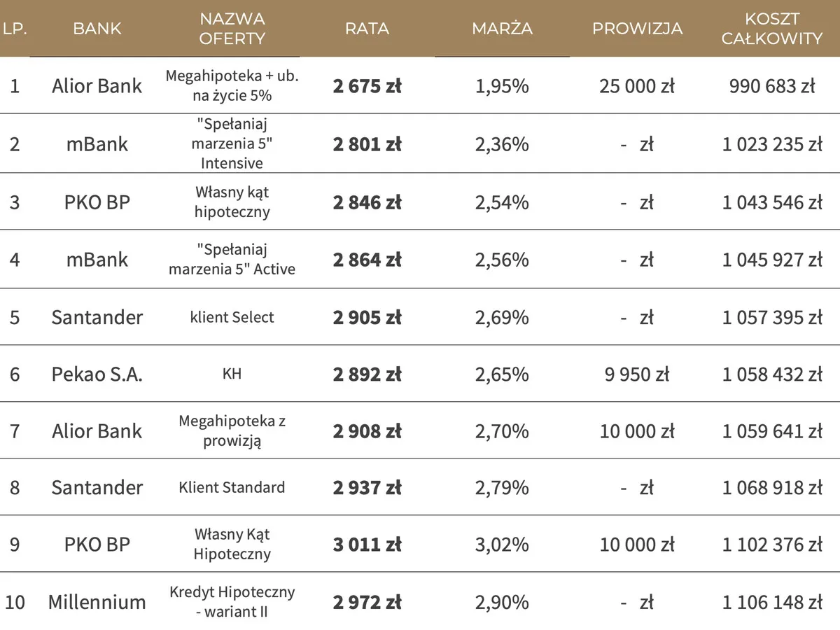Select the Millennium bank name

coord(97,602)
